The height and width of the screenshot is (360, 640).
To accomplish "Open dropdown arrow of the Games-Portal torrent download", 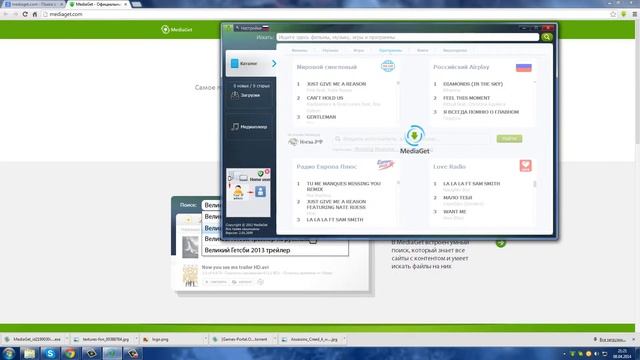I will 275,339.
